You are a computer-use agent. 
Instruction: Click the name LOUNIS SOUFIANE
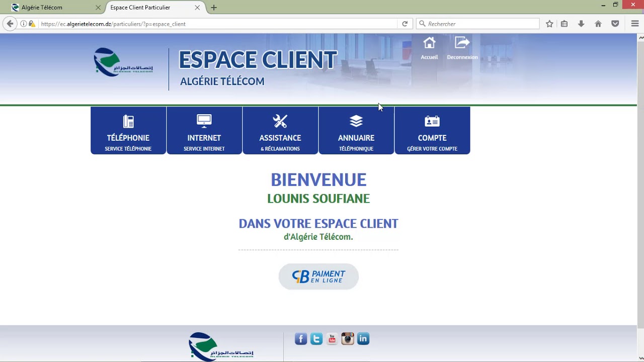tap(318, 199)
